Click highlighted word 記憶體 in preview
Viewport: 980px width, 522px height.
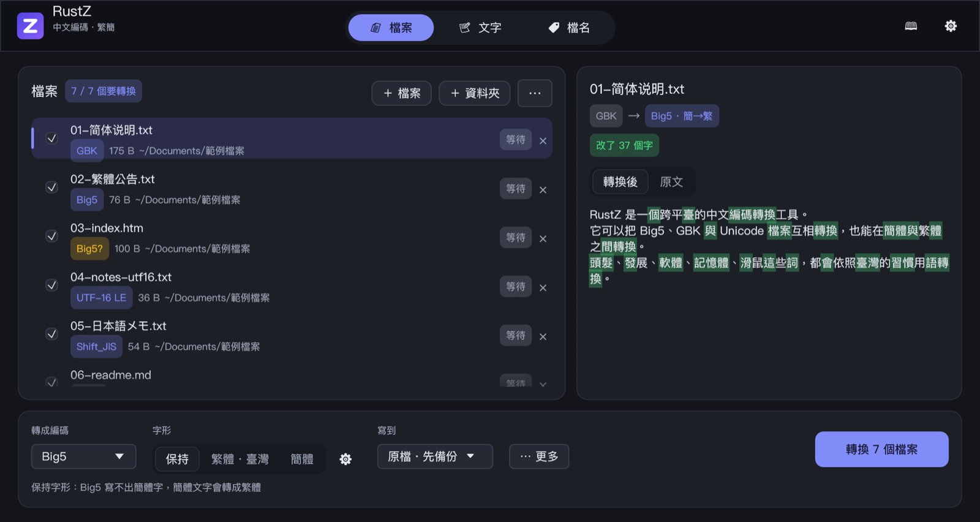[711, 263]
